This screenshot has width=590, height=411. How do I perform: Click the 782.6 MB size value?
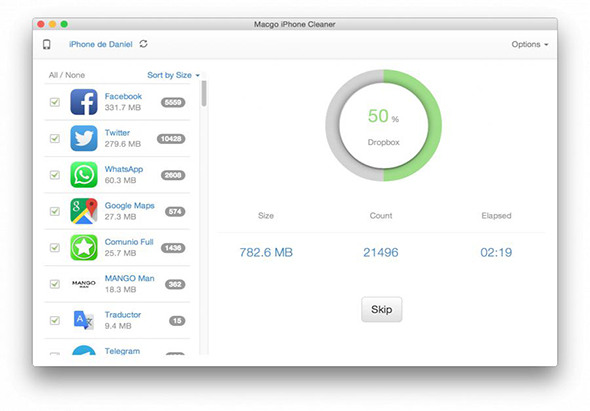(266, 252)
